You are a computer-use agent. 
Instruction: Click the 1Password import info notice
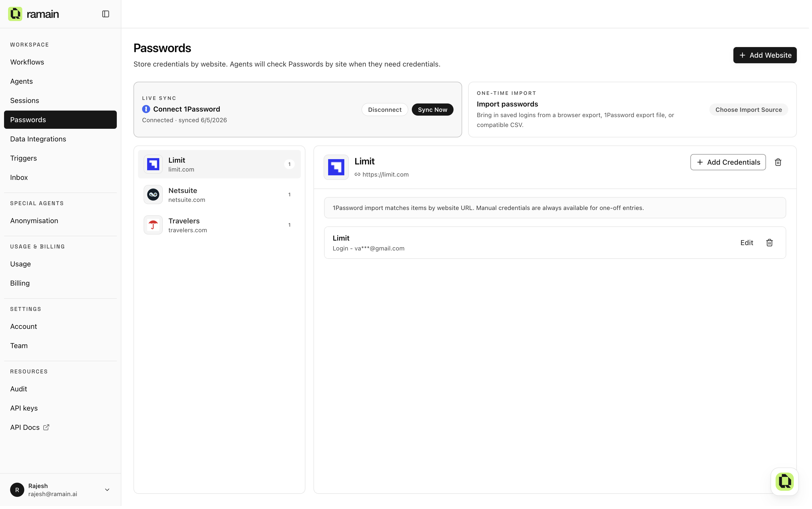pyautogui.click(x=555, y=208)
